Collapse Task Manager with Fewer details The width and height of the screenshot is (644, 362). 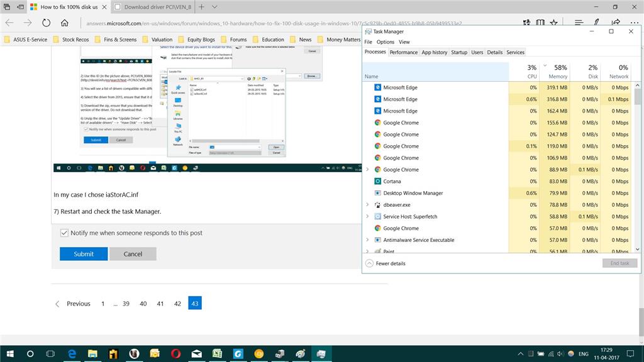(386, 263)
